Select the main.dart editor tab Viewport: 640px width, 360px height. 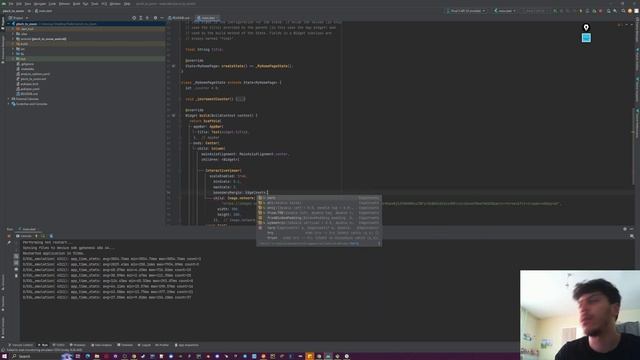(x=207, y=18)
